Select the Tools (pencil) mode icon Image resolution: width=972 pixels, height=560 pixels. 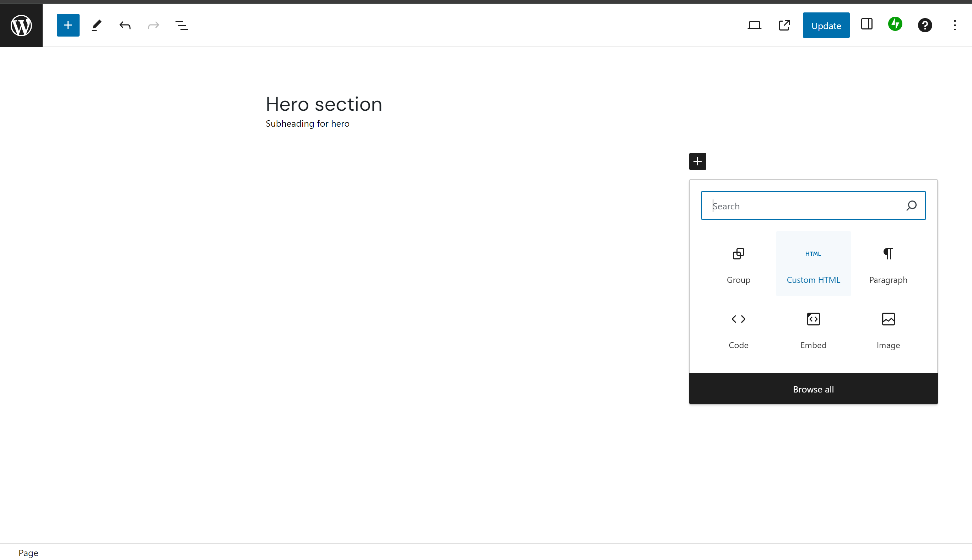click(x=96, y=25)
